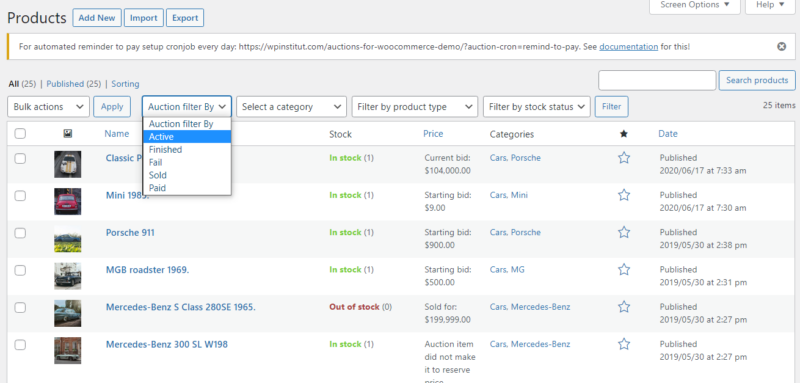This screenshot has height=383, width=800.
Task: Sort by the image column header icon
Action: point(67,134)
